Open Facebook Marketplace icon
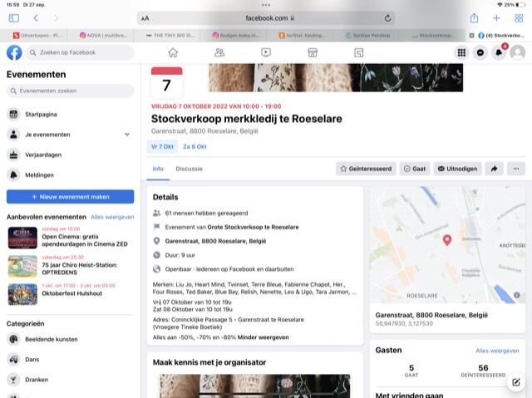Image resolution: width=532 pixels, height=398 pixels. point(313,52)
